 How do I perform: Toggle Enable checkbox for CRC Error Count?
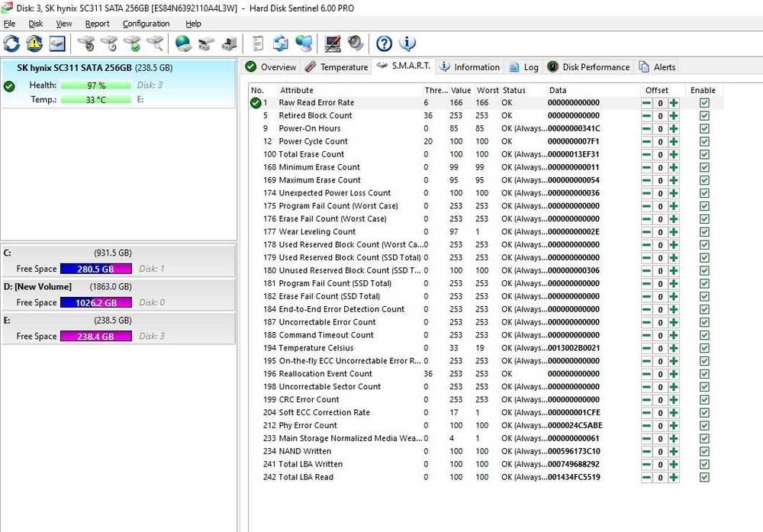[x=704, y=400]
